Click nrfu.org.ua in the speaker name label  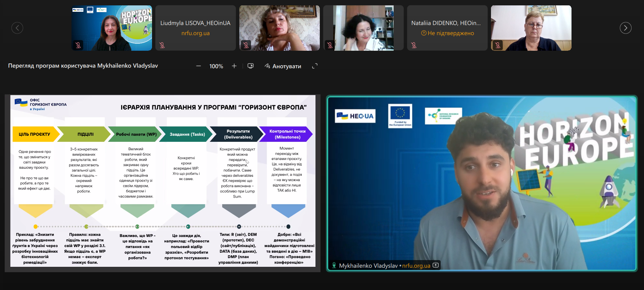(416, 265)
